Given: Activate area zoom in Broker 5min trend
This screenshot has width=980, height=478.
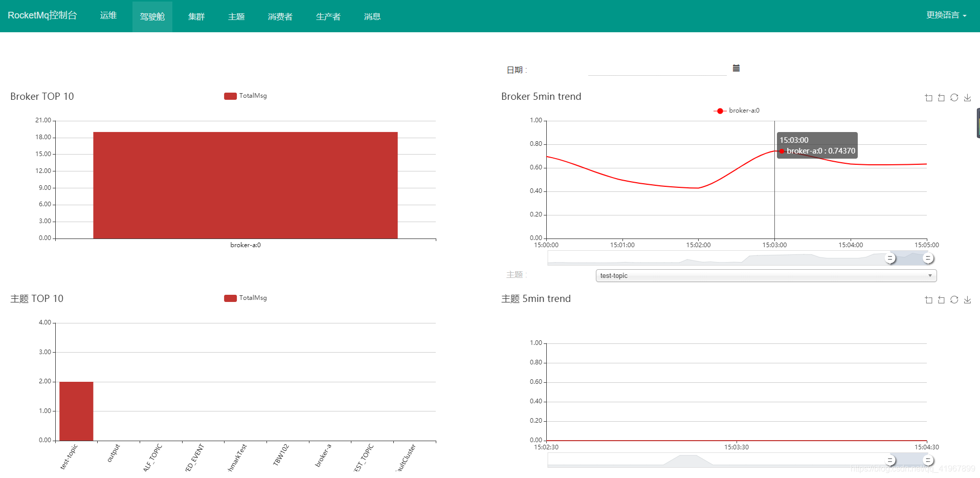Looking at the screenshot, I should [929, 98].
